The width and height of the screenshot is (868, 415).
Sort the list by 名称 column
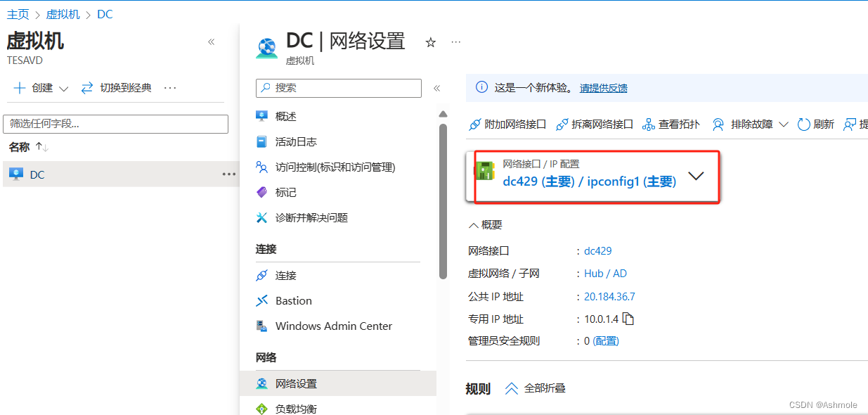pyautogui.click(x=28, y=147)
